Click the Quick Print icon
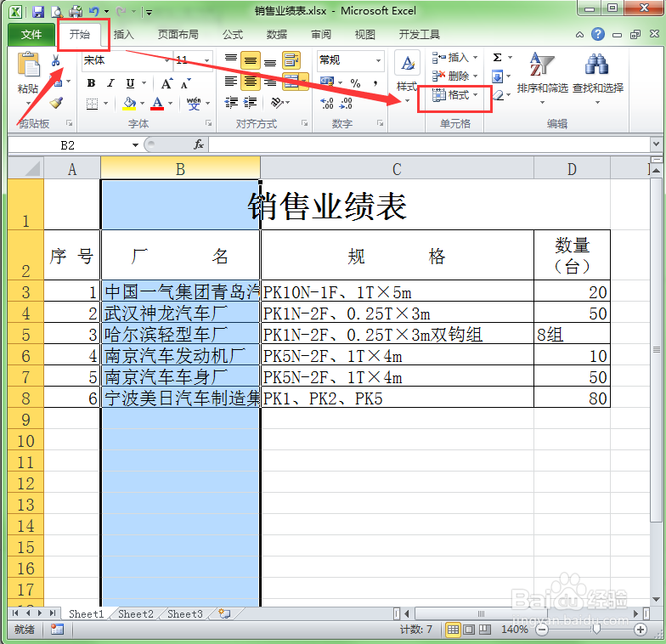666x644 pixels. (76, 12)
